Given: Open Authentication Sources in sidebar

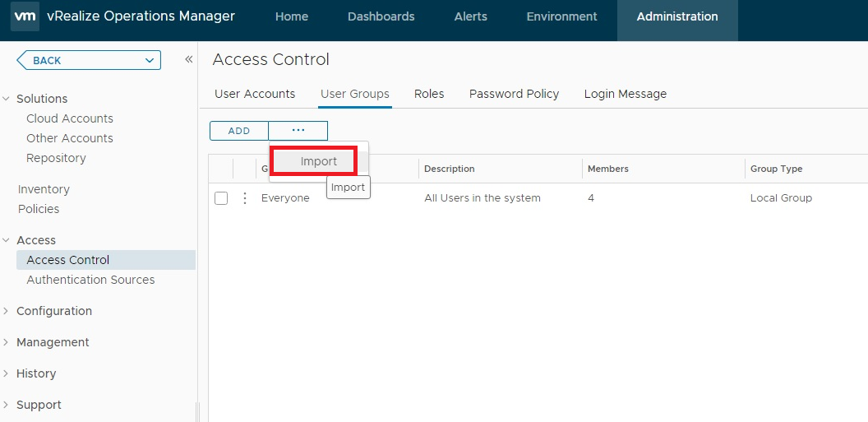Looking at the screenshot, I should pos(90,281).
